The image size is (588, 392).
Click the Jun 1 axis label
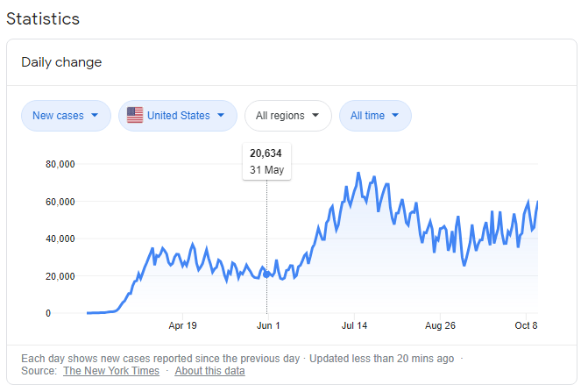pyautogui.click(x=268, y=325)
